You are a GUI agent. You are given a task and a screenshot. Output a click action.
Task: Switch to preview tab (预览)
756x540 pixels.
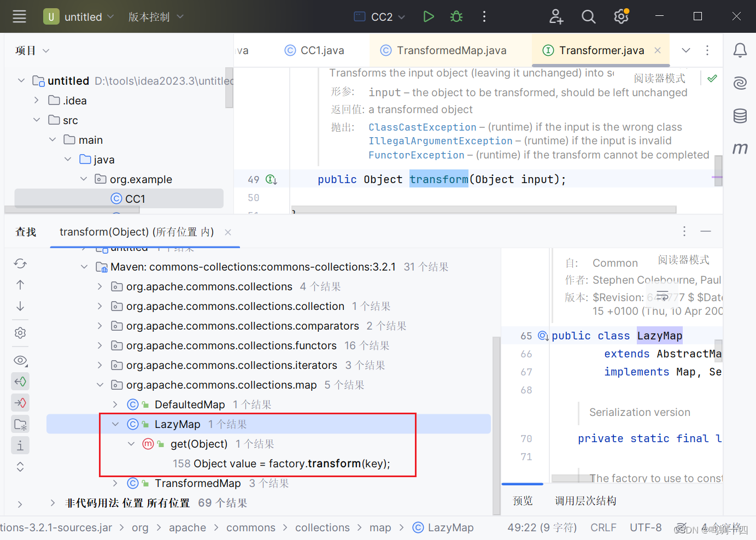coord(523,501)
